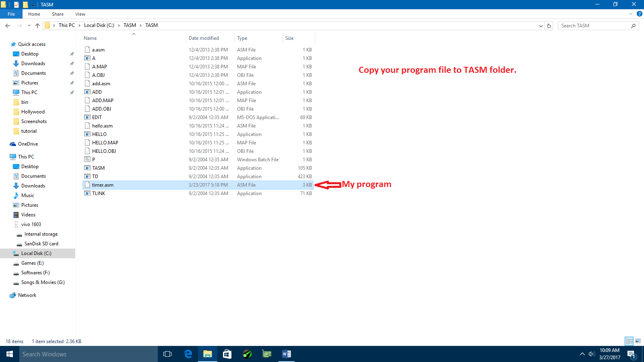Refresh the TASM folder view

(x=549, y=26)
